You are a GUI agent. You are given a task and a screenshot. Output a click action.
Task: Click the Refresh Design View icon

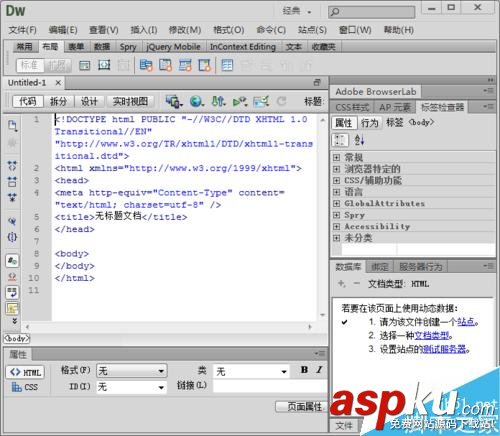click(x=282, y=101)
